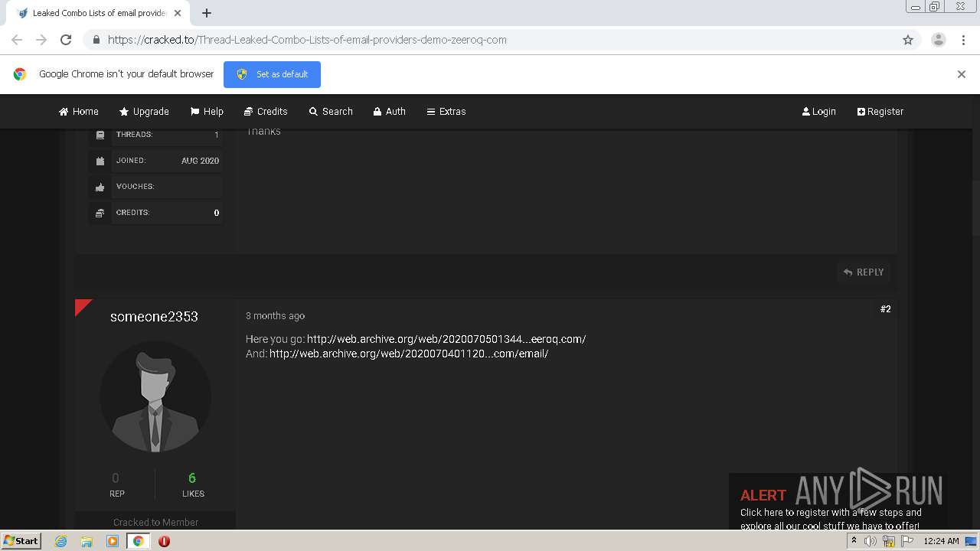Open a new browser tab
The height and width of the screenshot is (551, 980).
207,13
